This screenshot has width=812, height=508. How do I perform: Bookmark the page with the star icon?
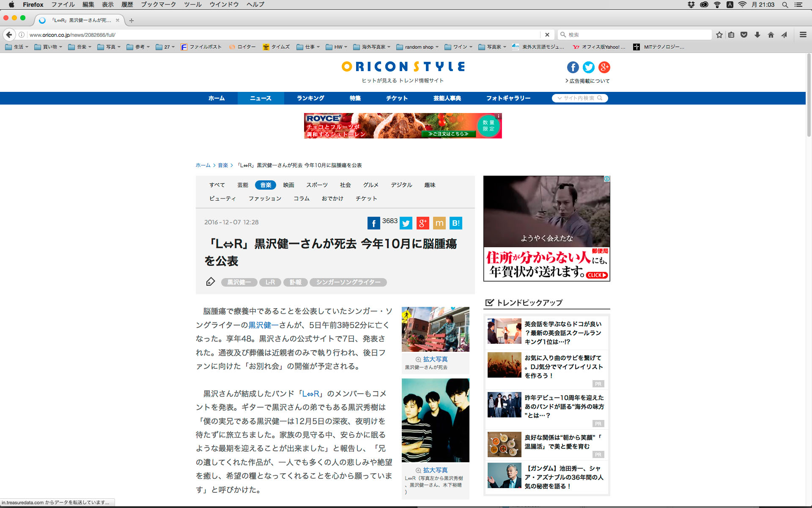(x=719, y=35)
